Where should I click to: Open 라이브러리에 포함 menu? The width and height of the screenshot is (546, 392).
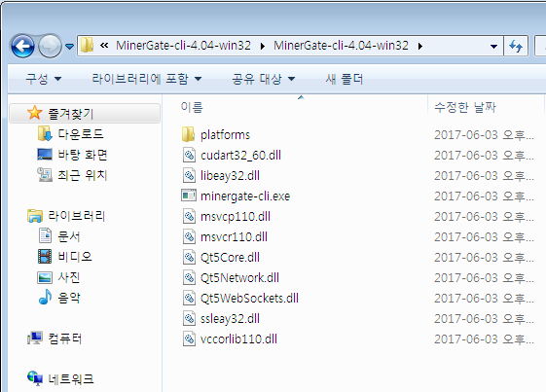point(147,79)
